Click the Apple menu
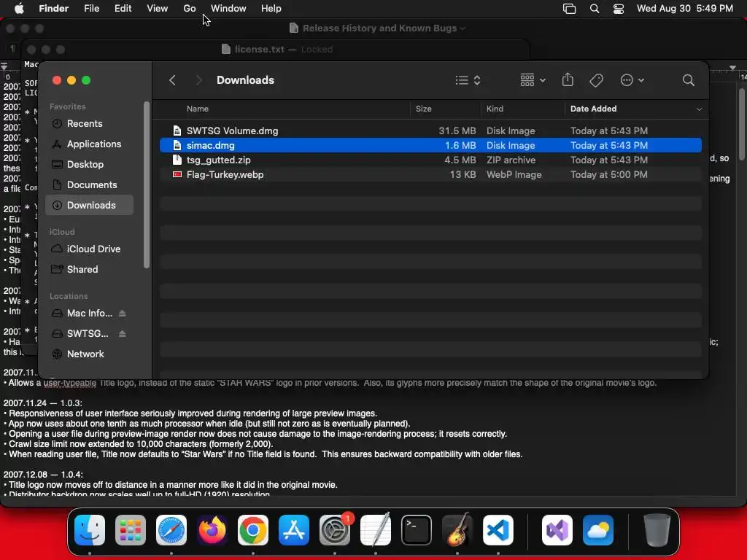Screen dimensions: 747x560 [20, 9]
